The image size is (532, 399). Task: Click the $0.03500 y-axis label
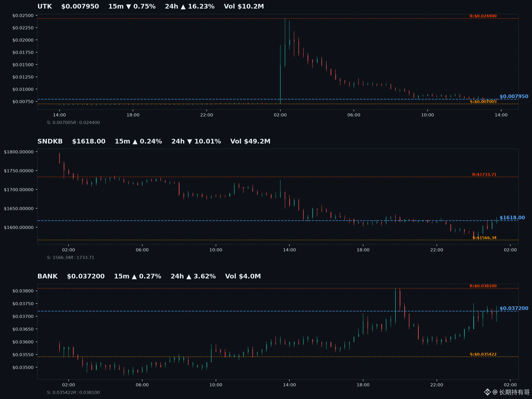tap(23, 367)
